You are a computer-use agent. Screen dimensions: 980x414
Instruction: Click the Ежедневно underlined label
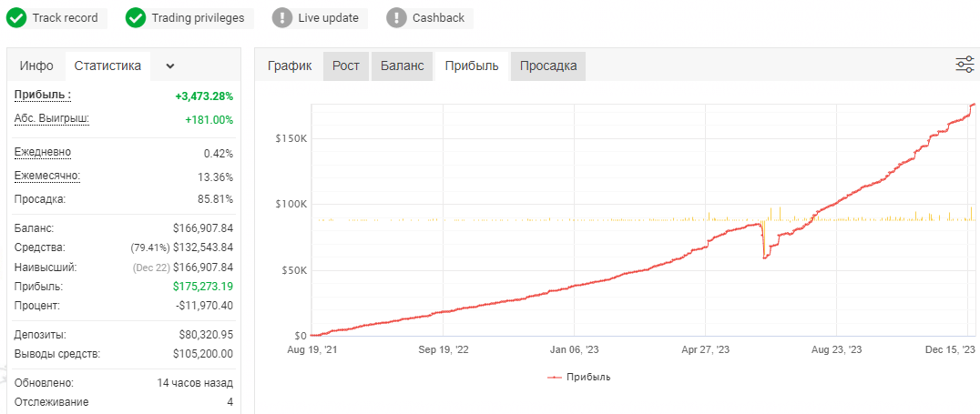tap(43, 152)
